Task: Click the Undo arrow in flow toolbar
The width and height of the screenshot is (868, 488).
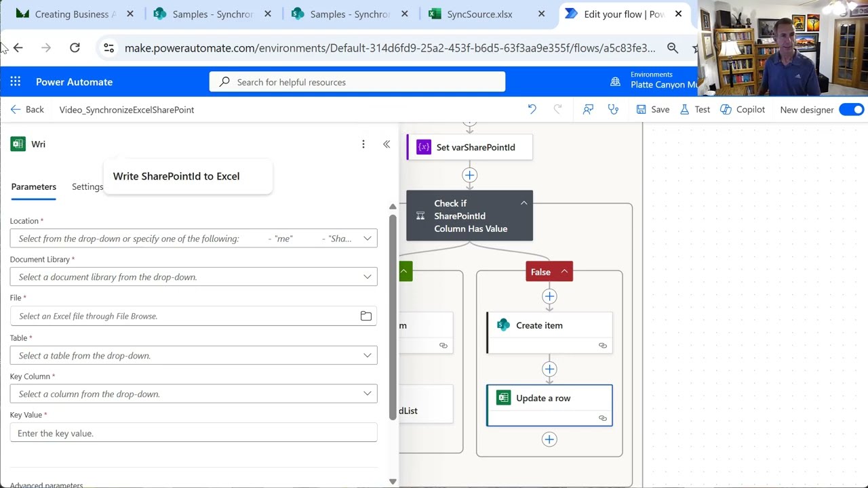Action: (x=532, y=109)
